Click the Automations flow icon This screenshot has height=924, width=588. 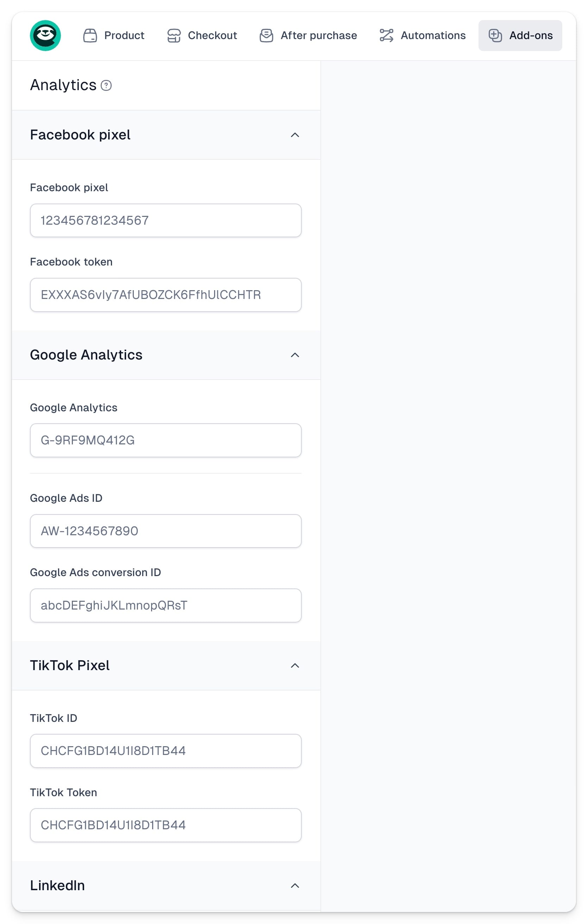[386, 35]
